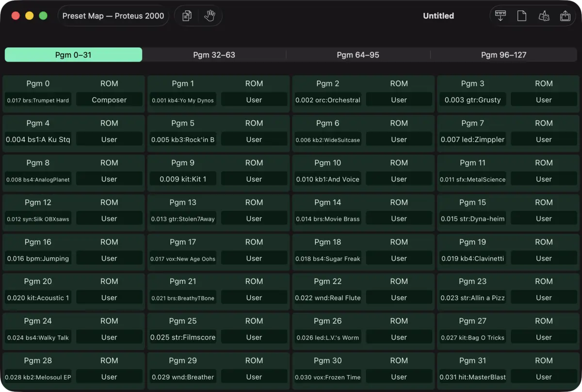Click the 0.020 kit:Acoustic 1 preset field

tap(38, 298)
